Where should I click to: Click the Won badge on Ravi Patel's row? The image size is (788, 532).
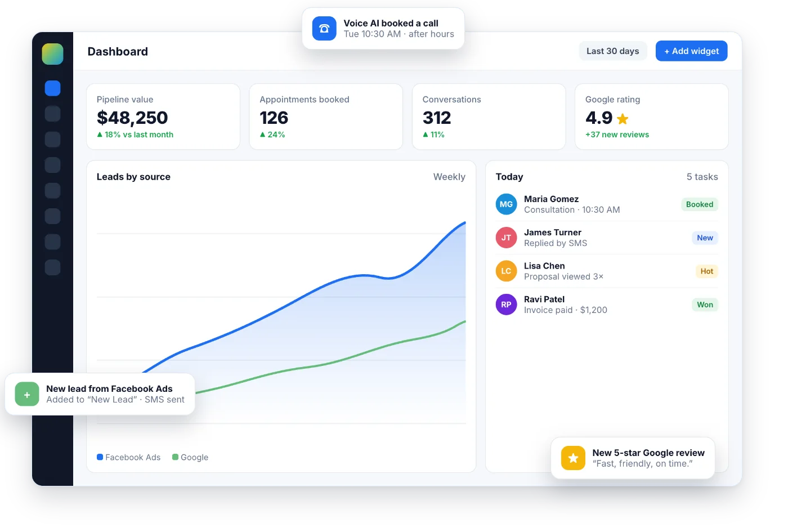pyautogui.click(x=705, y=305)
